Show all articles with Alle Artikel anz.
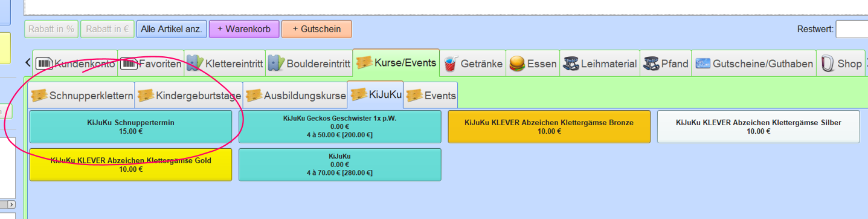The image size is (868, 219). pyautogui.click(x=172, y=29)
